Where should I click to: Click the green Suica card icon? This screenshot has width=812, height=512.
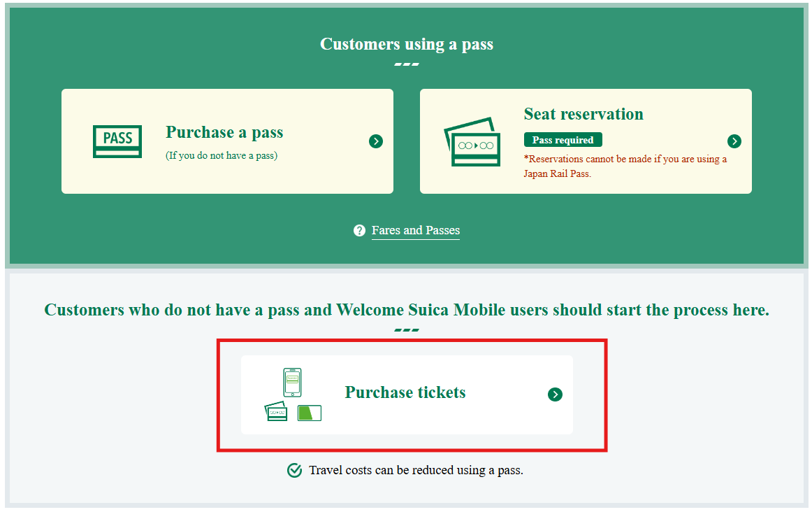tap(310, 413)
